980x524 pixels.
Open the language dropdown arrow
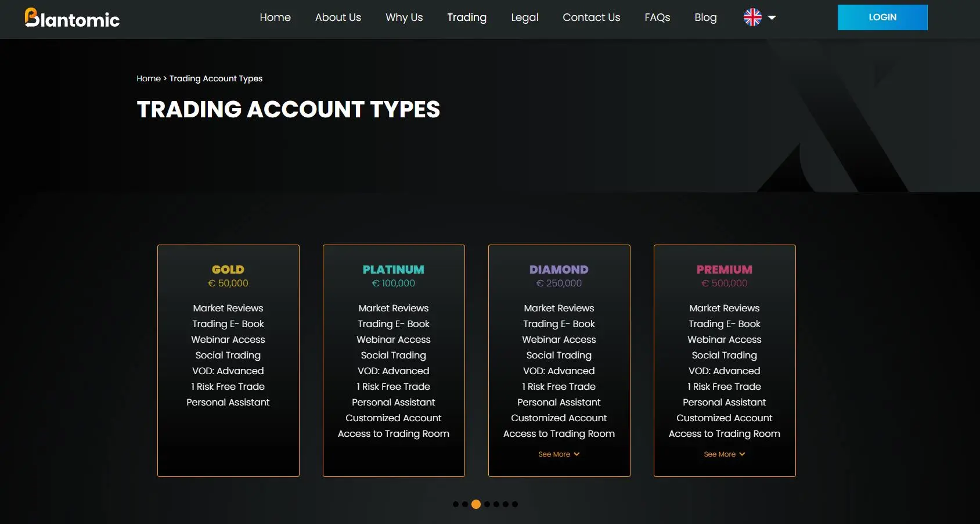772,18
